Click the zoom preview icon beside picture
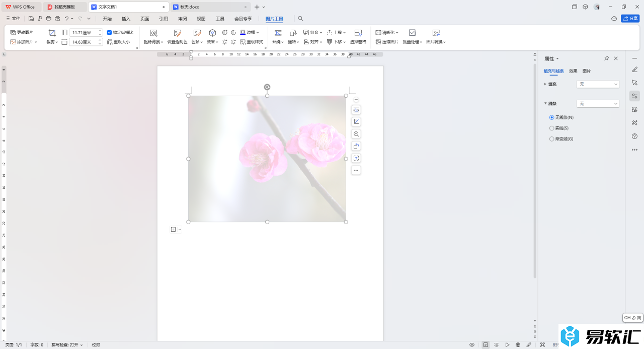 (356, 134)
